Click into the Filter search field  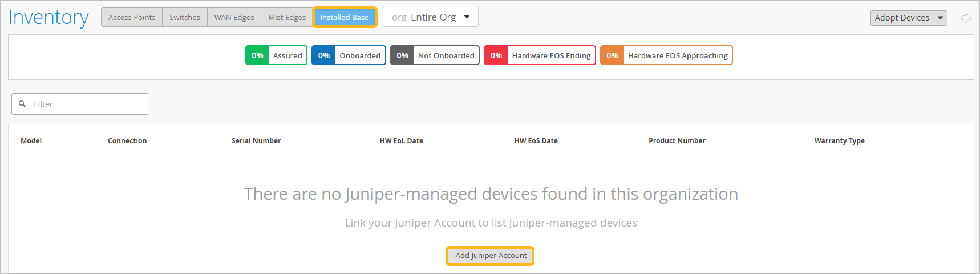[x=80, y=104]
